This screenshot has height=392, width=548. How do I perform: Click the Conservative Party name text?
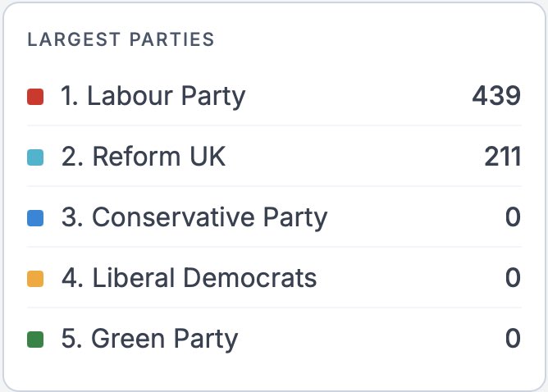click(209, 217)
